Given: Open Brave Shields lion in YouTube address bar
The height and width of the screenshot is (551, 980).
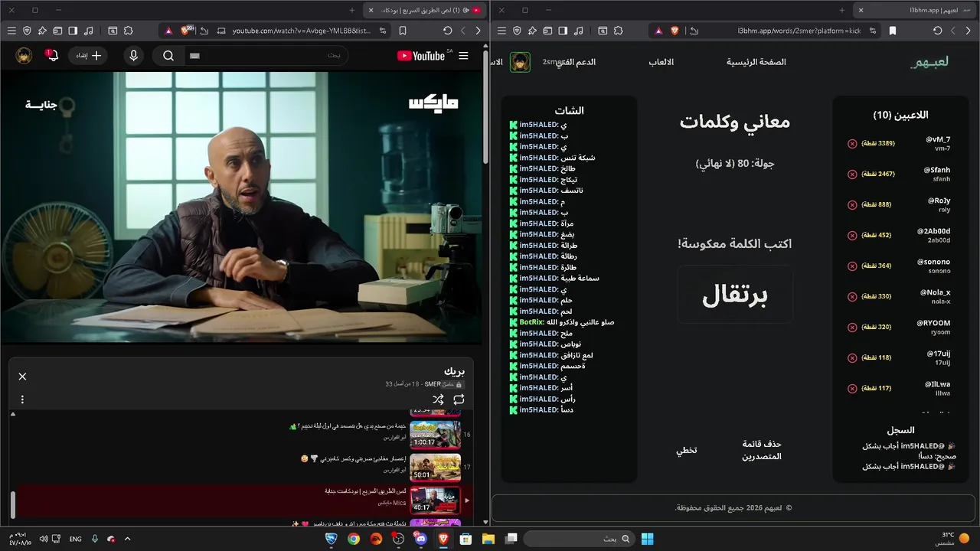Looking at the screenshot, I should (186, 31).
